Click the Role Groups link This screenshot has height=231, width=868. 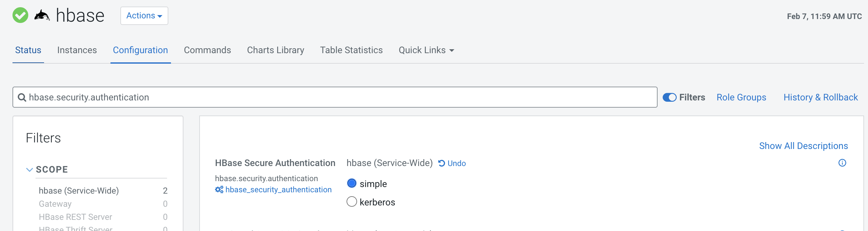tap(741, 97)
